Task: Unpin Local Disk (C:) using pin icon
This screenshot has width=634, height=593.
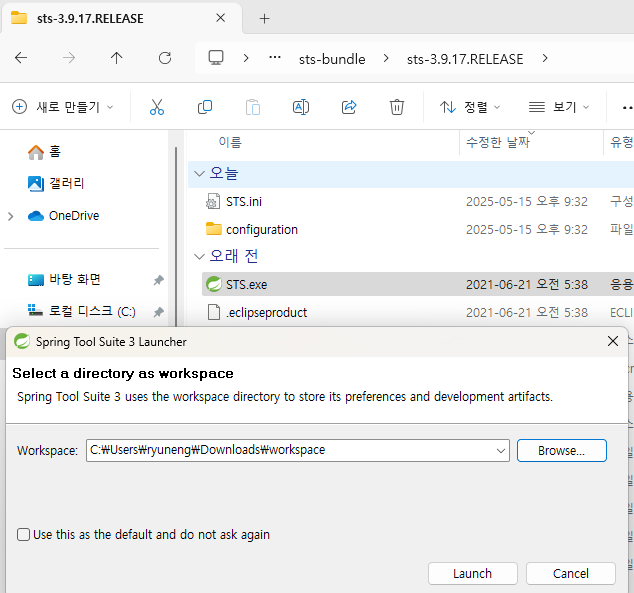Action: pos(158,312)
